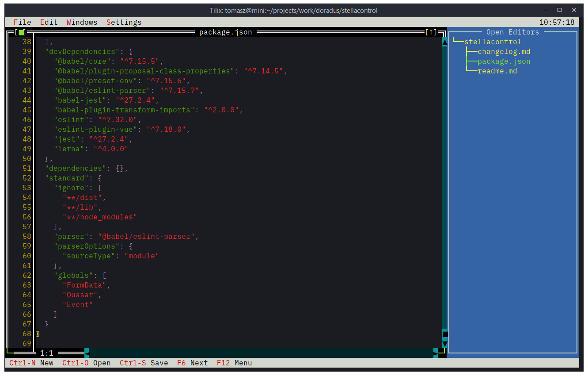Click the vertical scrollbar up arrow
Image resolution: width=588 pixels, height=376 pixels.
[x=445, y=42]
